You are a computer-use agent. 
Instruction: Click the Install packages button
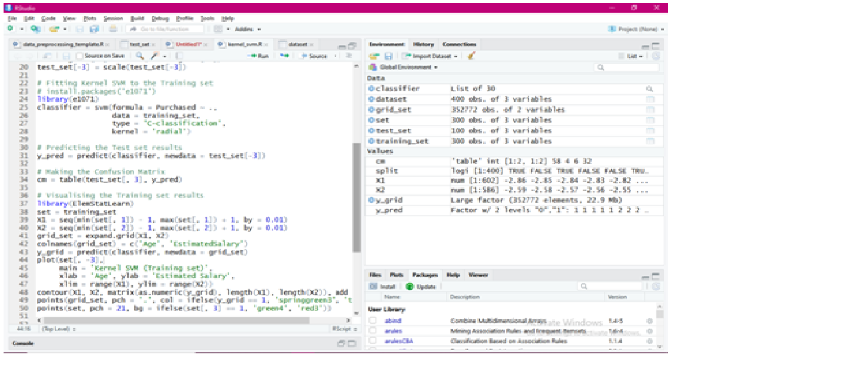[383, 287]
